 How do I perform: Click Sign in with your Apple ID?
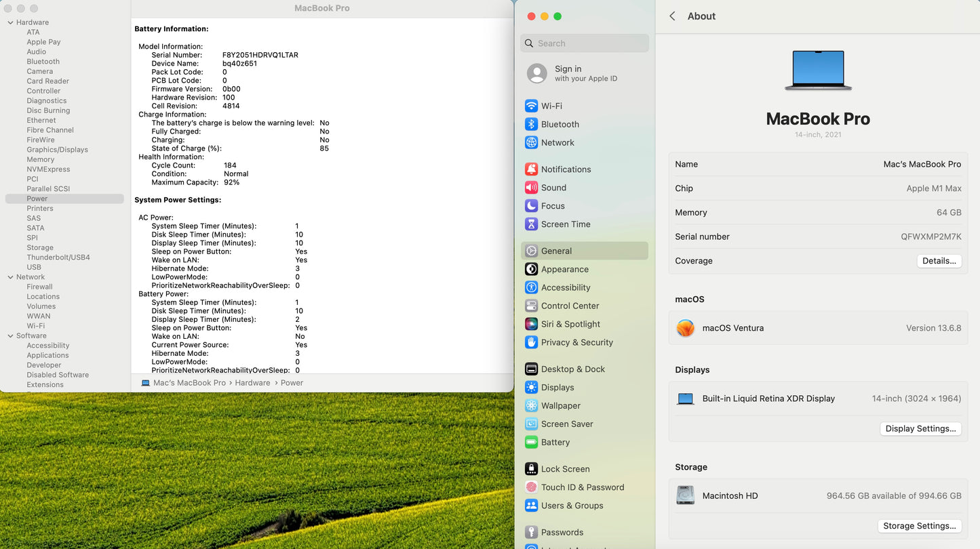586,73
